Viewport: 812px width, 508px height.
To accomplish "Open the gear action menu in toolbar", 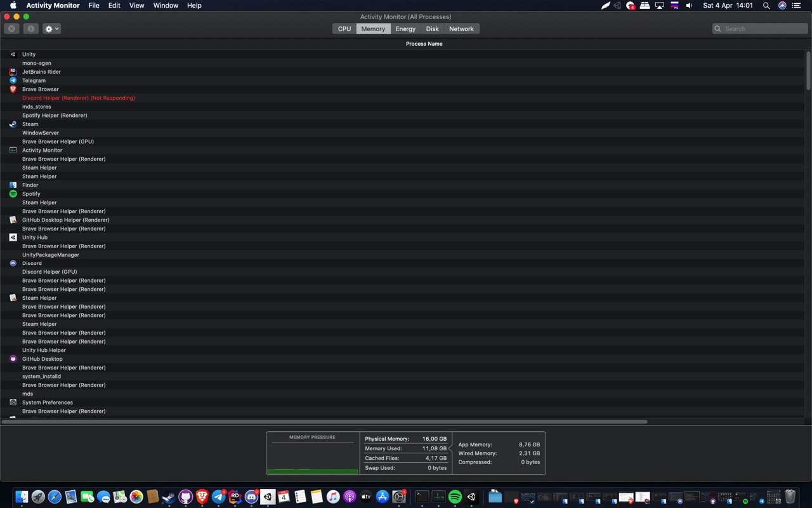I will coord(51,29).
